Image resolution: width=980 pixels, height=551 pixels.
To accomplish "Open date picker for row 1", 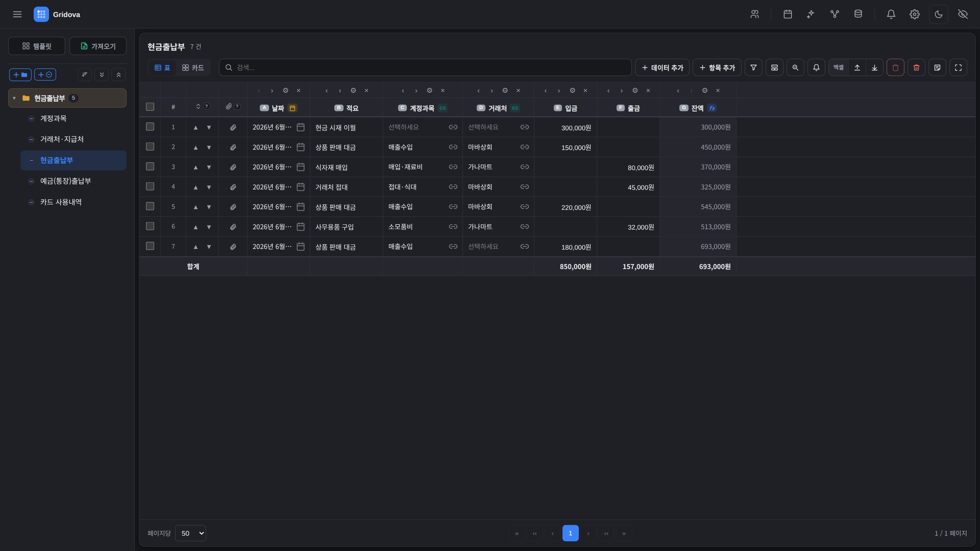I will [300, 127].
